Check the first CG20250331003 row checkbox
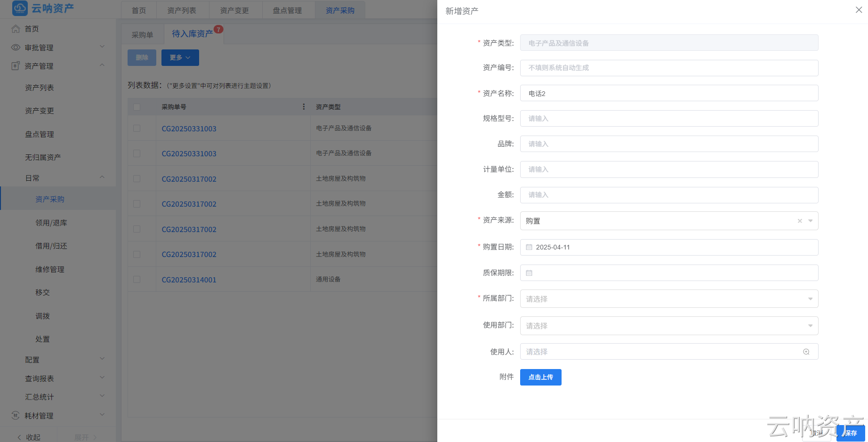The height and width of the screenshot is (442, 868). pyautogui.click(x=136, y=128)
